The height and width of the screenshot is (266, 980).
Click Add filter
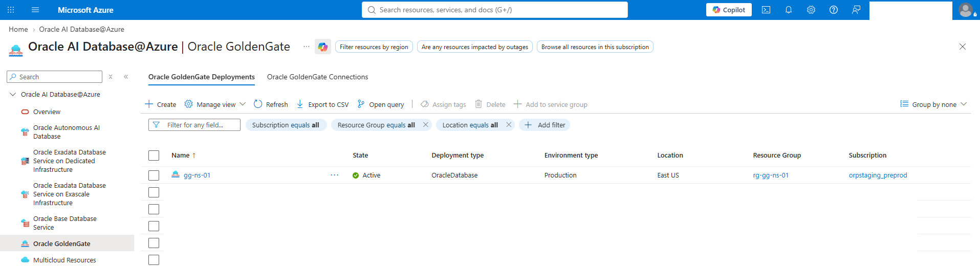[x=545, y=125]
